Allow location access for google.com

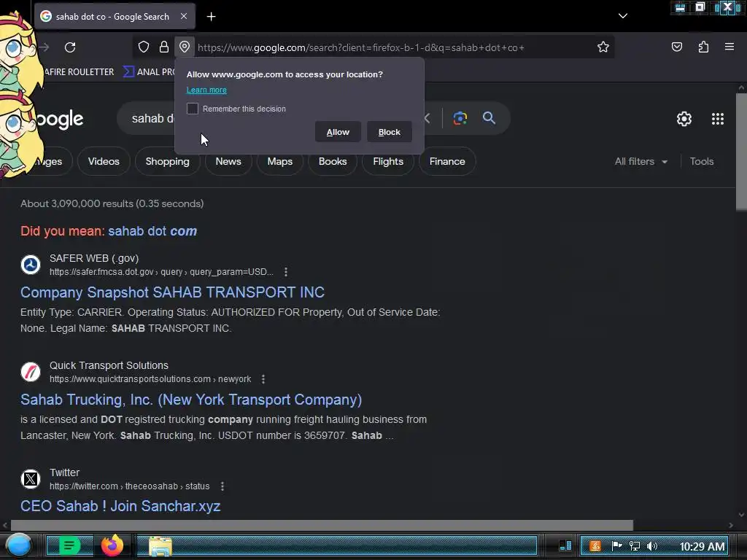point(338,132)
